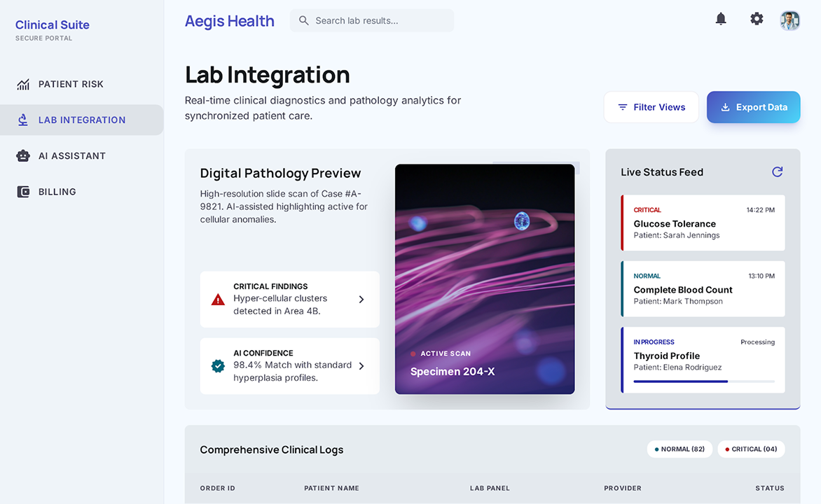821x504 pixels.
Task: Open the AI Assistant robot icon
Action: click(24, 155)
